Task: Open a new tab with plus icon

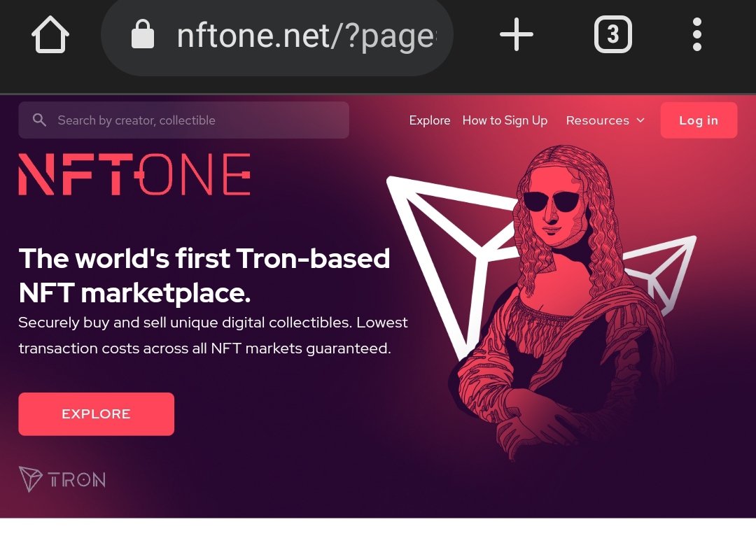Action: (517, 34)
